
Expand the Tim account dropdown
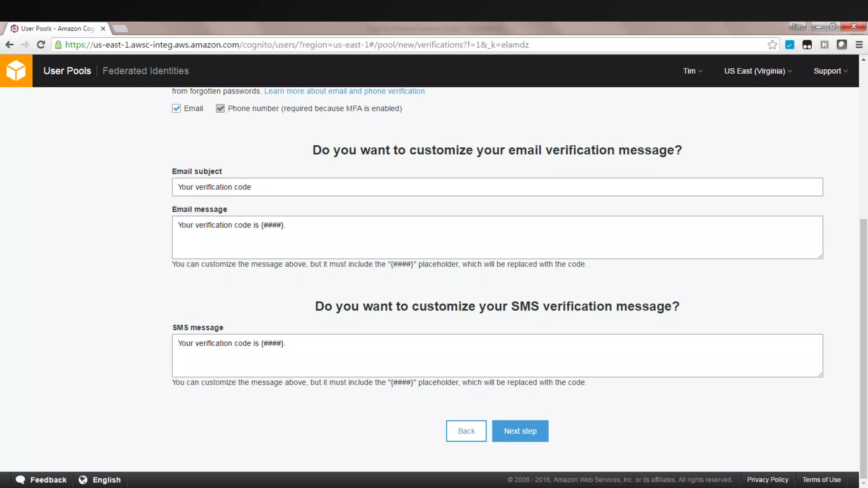[x=693, y=71]
